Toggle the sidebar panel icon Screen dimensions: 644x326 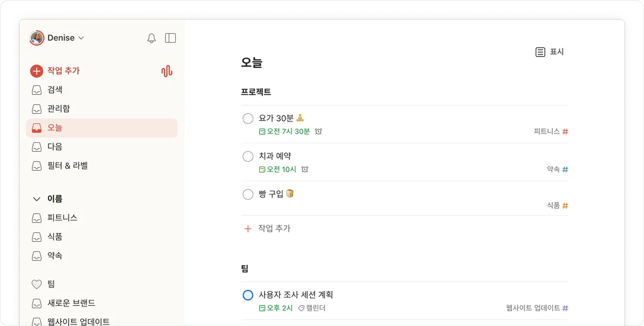click(x=170, y=38)
